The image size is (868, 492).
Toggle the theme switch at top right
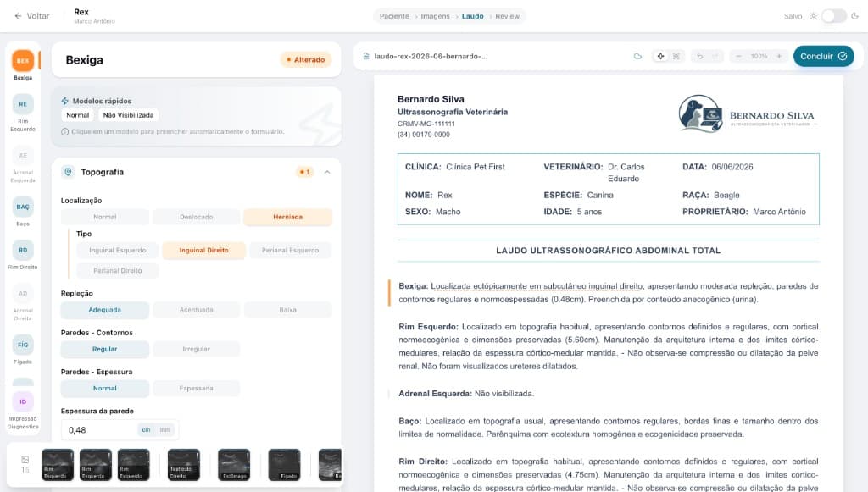[x=834, y=16]
